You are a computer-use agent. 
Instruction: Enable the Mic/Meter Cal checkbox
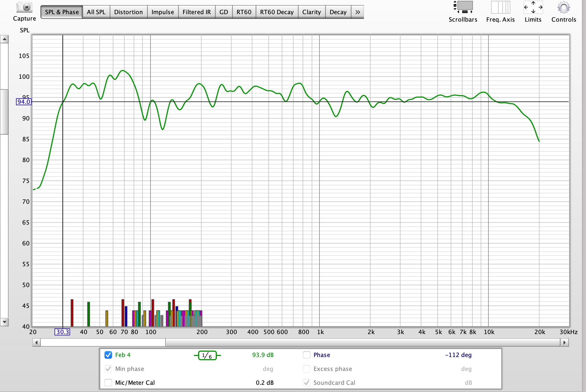click(108, 383)
